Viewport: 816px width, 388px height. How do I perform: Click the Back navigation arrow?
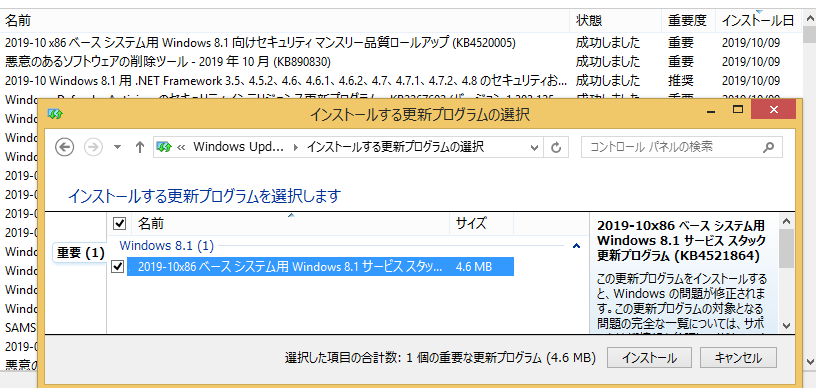pos(65,147)
